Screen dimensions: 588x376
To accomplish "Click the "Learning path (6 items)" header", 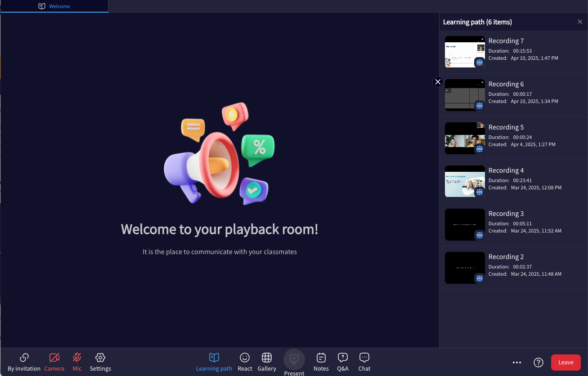I will tap(477, 22).
